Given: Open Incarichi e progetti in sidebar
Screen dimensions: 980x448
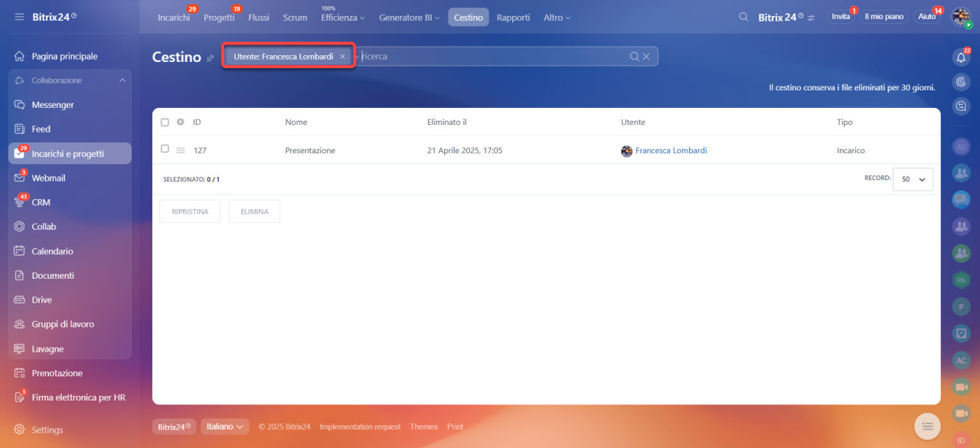Looking at the screenshot, I should coord(70,153).
